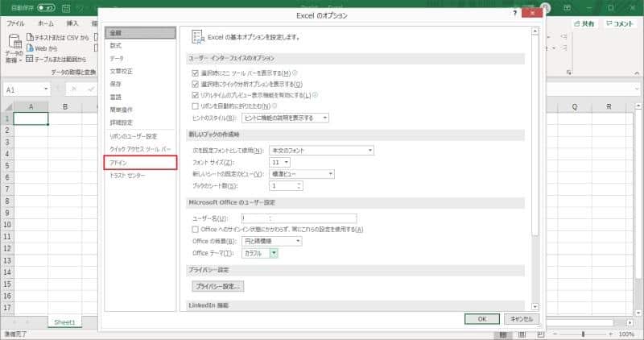This screenshot has width=644, height=340.
Task: Click the user name (ユーザー名) text field
Action: click(x=299, y=218)
